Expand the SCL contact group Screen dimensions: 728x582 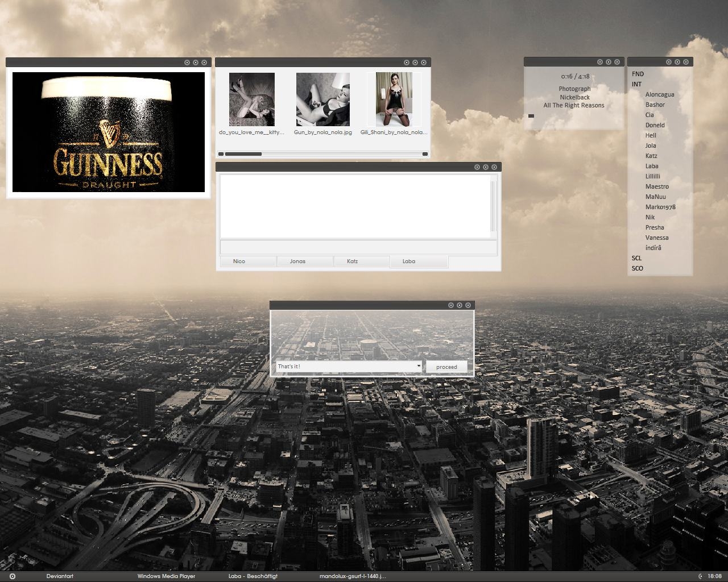[x=636, y=258]
